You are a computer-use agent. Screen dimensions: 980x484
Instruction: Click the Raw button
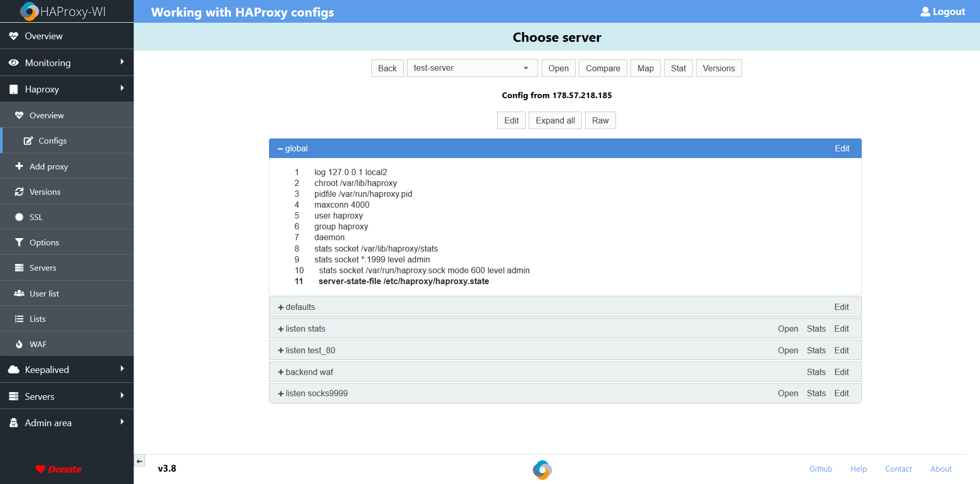point(600,120)
